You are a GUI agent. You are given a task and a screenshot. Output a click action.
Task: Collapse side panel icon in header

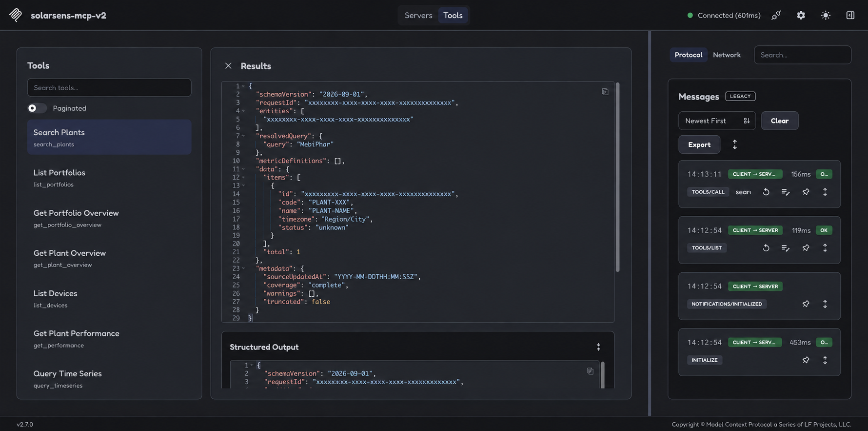click(850, 15)
